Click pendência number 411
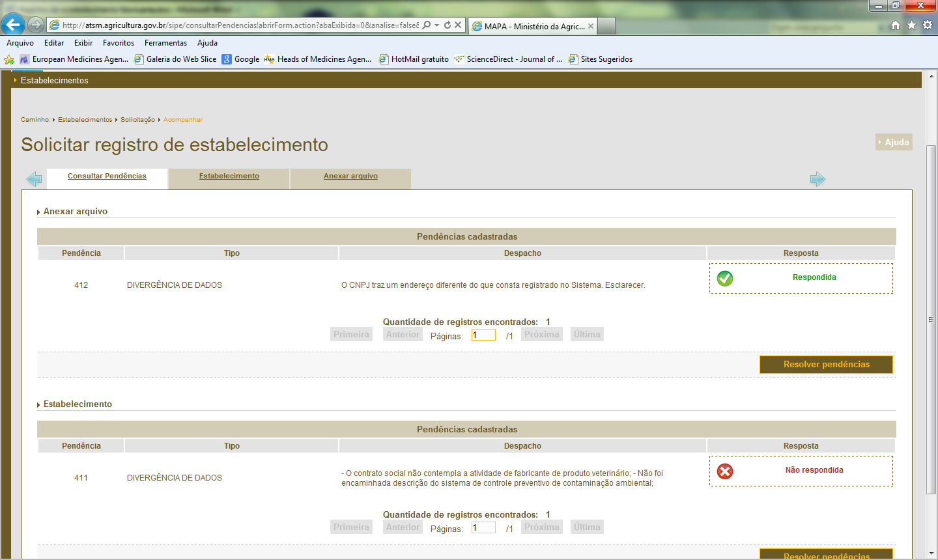The width and height of the screenshot is (938, 560). pyautogui.click(x=81, y=478)
